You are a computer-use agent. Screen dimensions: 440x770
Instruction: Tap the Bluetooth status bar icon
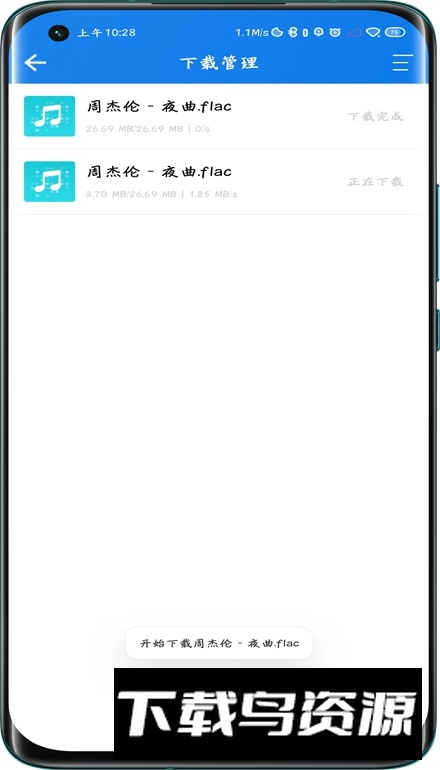coord(293,32)
